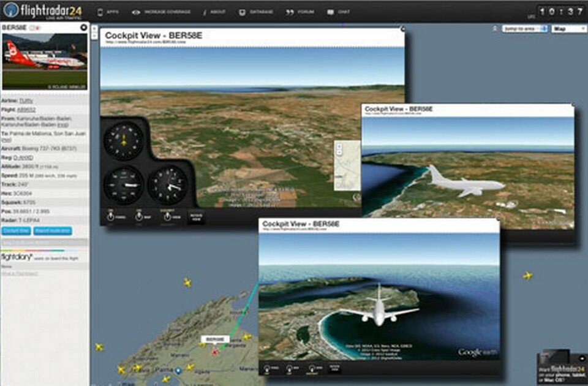588x386 pixels.
Task: Click the flightdiary logo
Action: pos(17,257)
